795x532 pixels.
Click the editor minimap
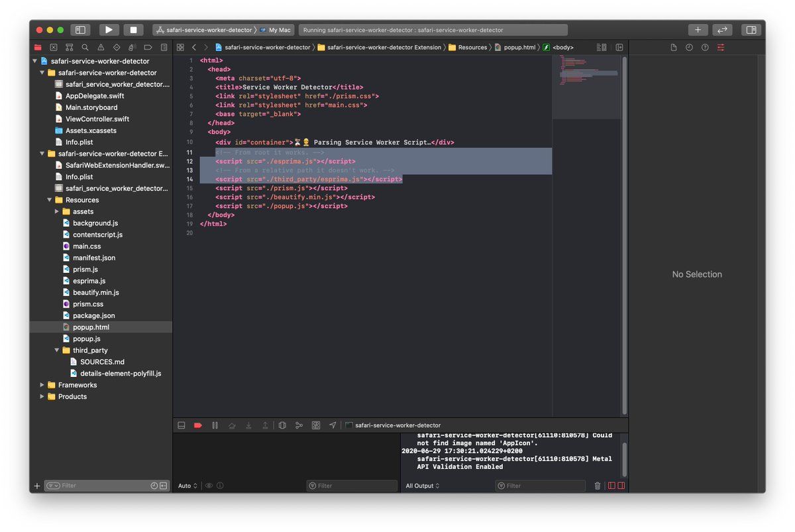[587, 87]
